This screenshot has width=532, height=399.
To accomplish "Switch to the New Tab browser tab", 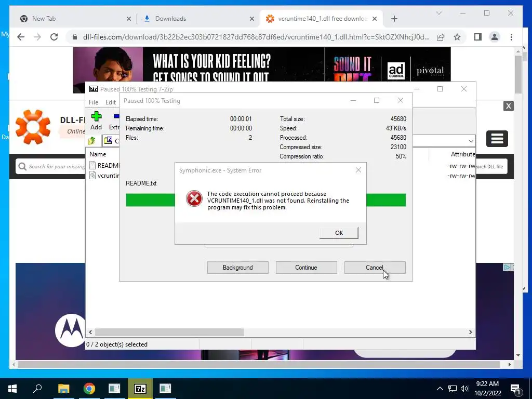I will click(75, 19).
